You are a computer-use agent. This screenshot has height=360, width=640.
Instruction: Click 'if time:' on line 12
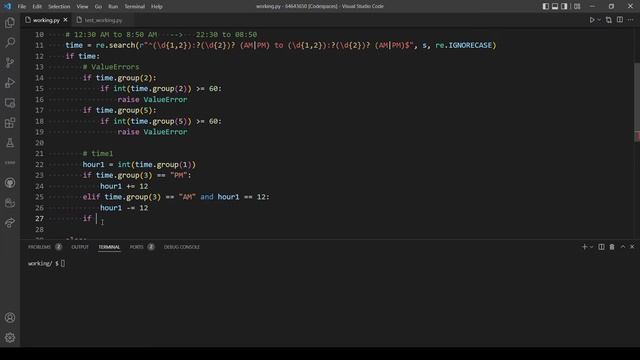(x=82, y=56)
